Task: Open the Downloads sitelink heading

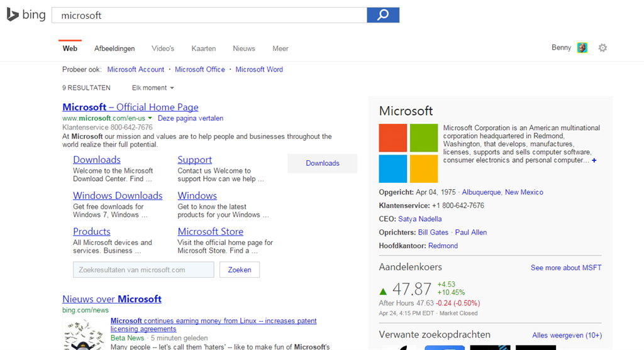Action: (x=97, y=160)
